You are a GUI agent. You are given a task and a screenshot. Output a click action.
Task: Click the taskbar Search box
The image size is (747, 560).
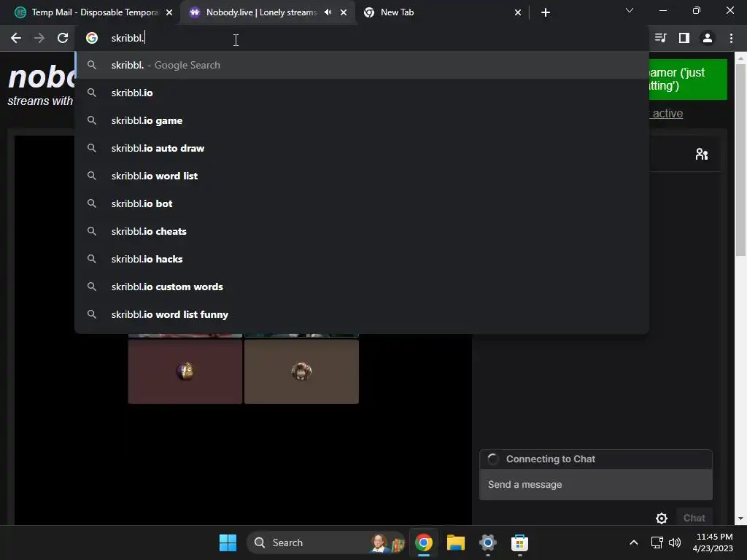point(325,542)
